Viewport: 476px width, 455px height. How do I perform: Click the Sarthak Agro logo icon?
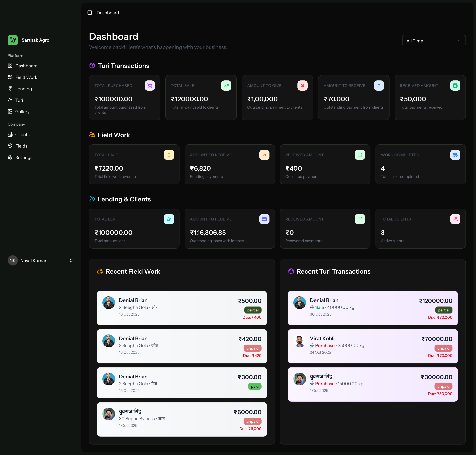(13, 40)
